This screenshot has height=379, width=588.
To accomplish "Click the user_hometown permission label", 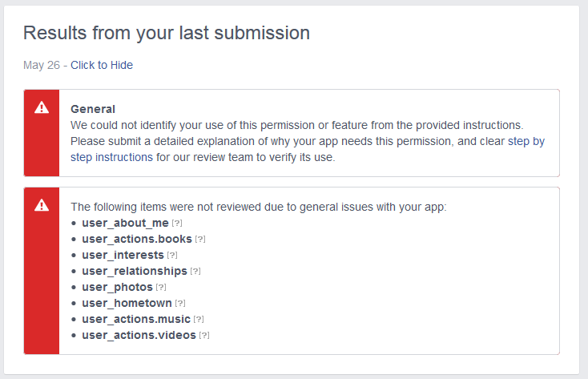I will (127, 303).
